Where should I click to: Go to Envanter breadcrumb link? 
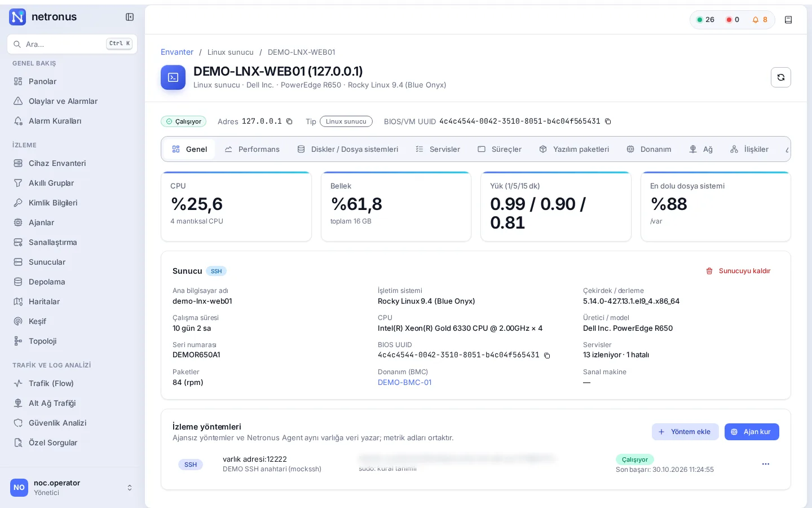[177, 52]
